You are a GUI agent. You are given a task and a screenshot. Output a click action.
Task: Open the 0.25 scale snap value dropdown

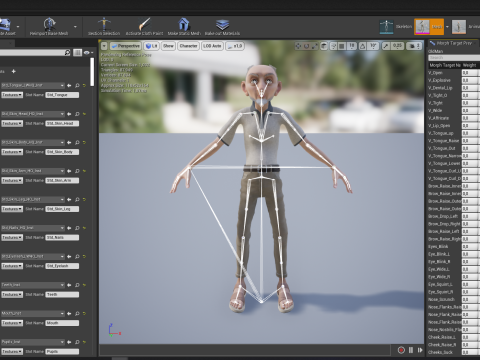coord(397,46)
